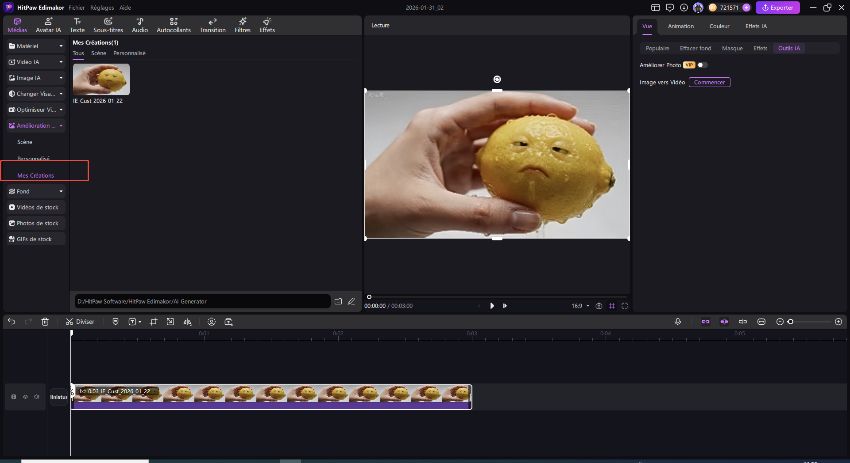Open the user profile avatar

point(698,8)
